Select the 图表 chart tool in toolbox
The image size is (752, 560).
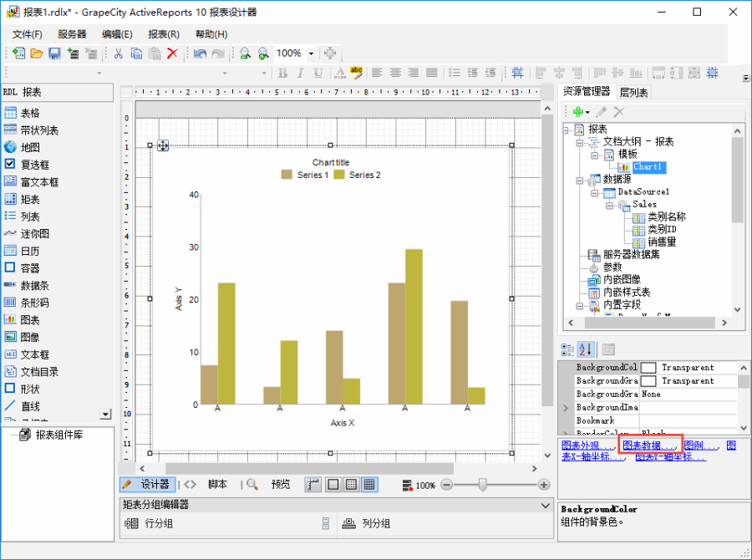pos(30,320)
